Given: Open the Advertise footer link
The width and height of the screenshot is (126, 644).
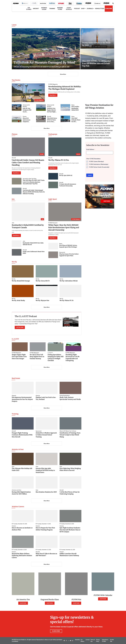Looking at the screenshot, I should 77,640.
